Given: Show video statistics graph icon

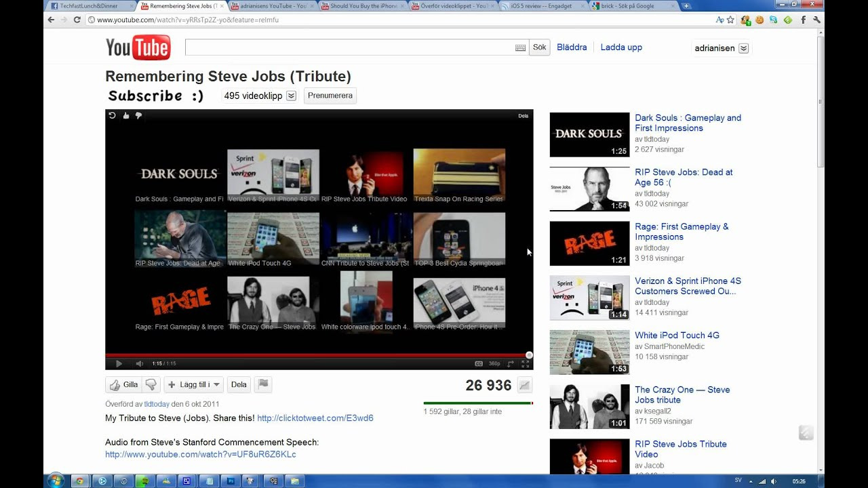Looking at the screenshot, I should 524,386.
